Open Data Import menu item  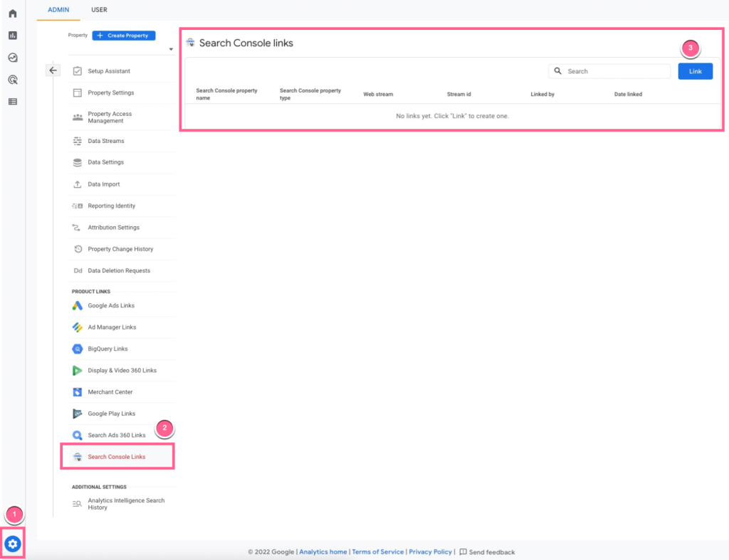(x=122, y=184)
